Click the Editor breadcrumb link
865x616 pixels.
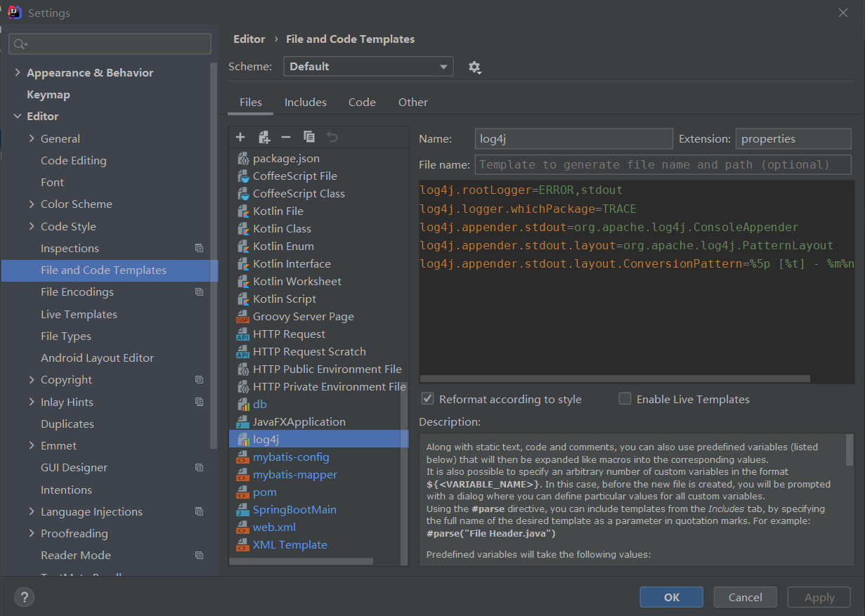[x=249, y=39]
